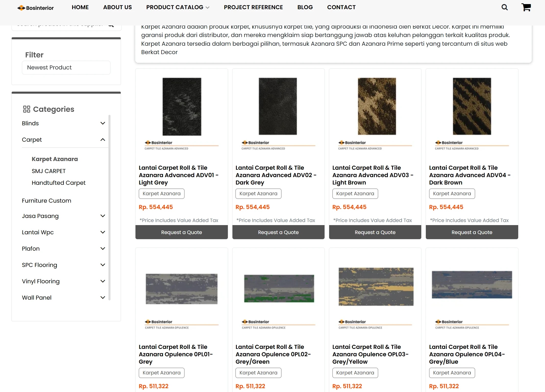Screen dimensions: 545x392
Task: Click the Bosinterior logo in header
Action: [35, 8]
